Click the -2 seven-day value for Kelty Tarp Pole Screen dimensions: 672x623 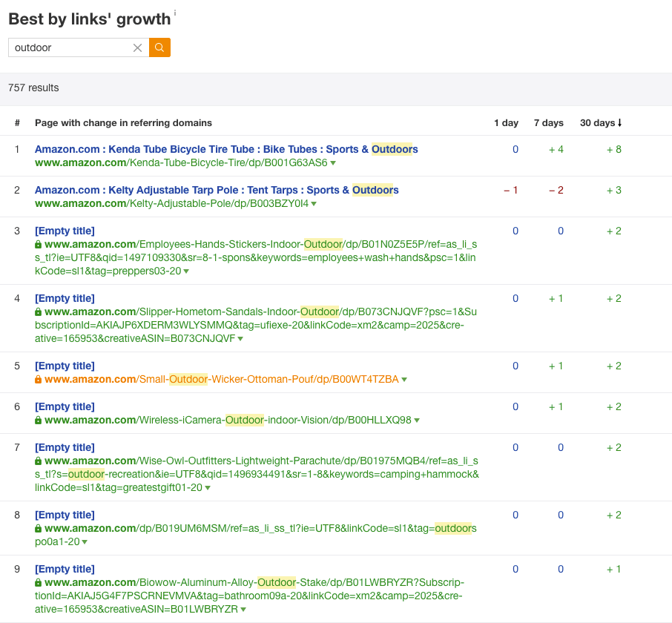point(556,191)
